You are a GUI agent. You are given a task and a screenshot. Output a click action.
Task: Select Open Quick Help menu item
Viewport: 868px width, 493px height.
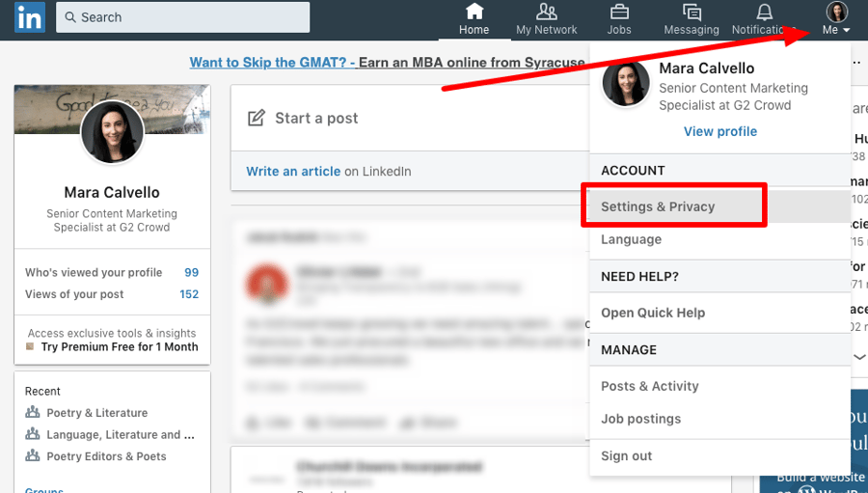coord(720,313)
